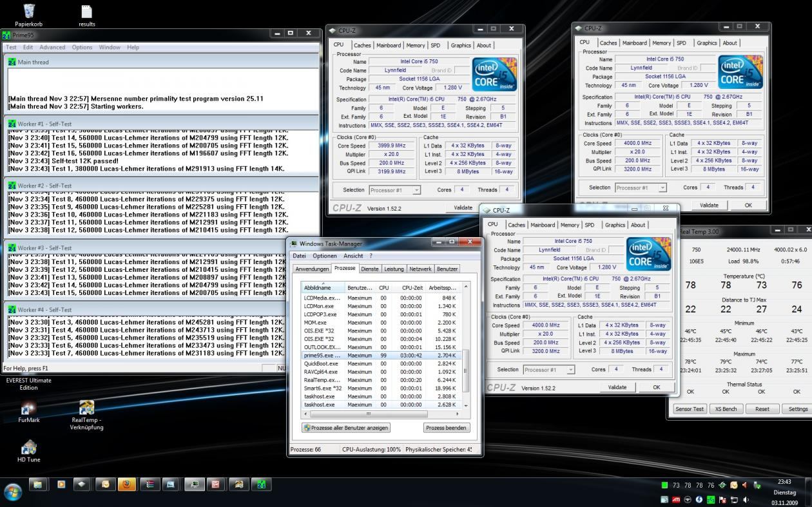This screenshot has width=812, height=507.
Task: Open the Processor #1 selection dropdown in front CPU-Z
Action: click(x=548, y=370)
